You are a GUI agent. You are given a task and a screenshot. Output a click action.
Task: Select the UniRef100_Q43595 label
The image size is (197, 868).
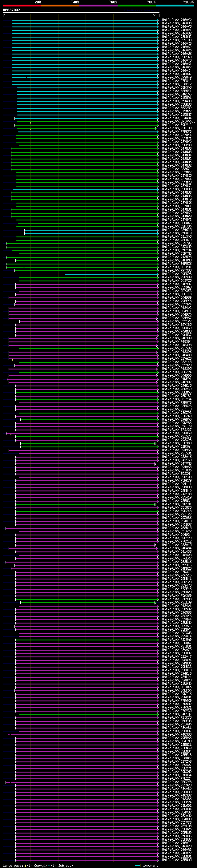pos(177,257)
